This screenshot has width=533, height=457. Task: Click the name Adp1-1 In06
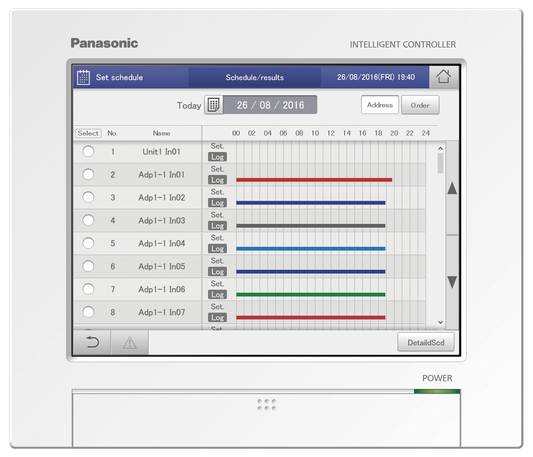coord(161,289)
